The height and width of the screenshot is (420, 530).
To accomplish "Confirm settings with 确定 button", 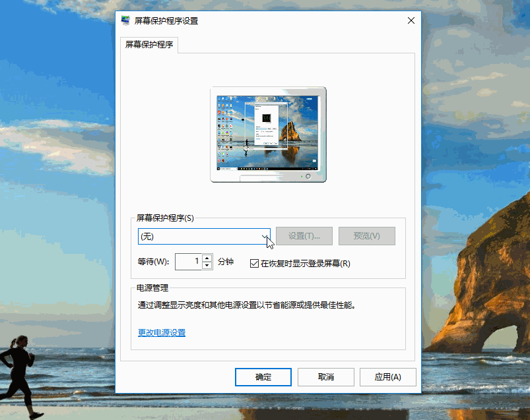I will click(262, 376).
